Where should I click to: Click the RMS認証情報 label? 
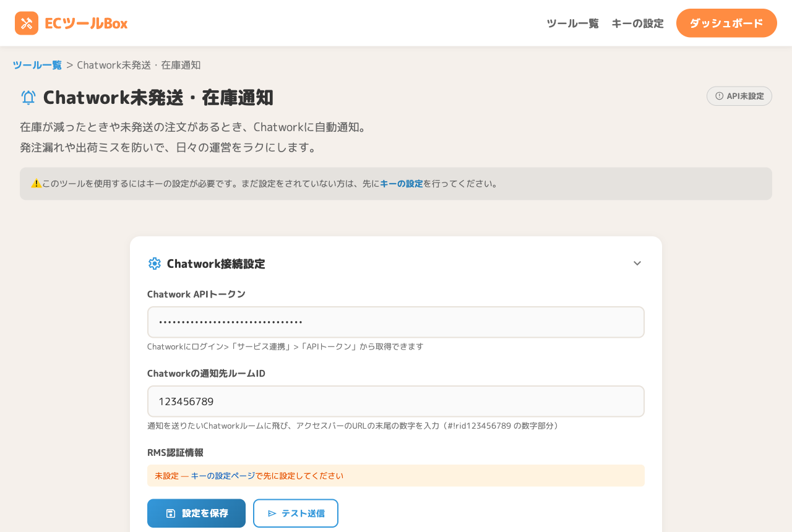175,452
